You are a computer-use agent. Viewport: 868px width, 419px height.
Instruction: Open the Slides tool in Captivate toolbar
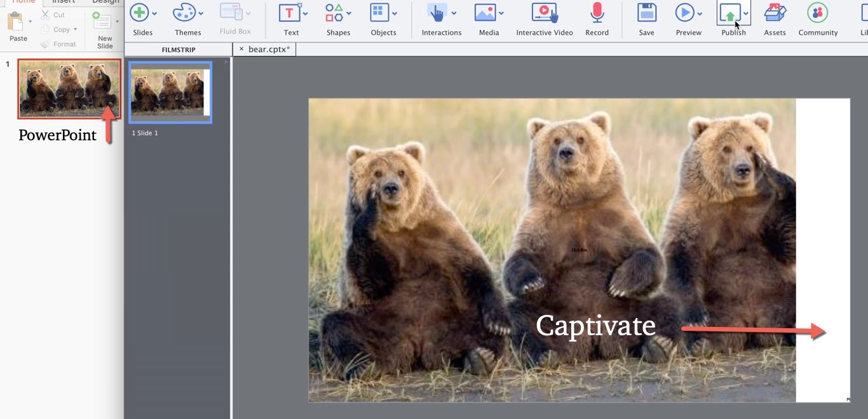pyautogui.click(x=139, y=13)
